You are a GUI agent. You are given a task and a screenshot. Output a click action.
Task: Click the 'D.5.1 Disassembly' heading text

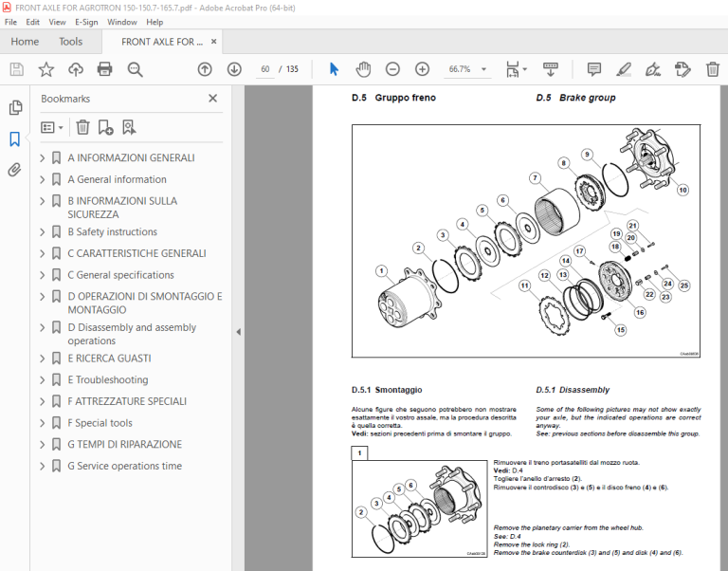(x=573, y=390)
